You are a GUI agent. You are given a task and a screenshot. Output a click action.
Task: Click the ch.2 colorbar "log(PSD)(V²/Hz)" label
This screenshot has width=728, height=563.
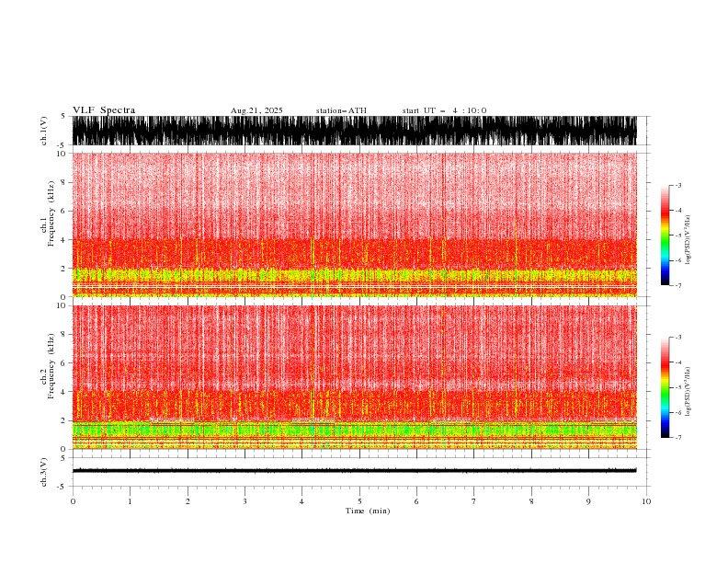click(x=688, y=392)
